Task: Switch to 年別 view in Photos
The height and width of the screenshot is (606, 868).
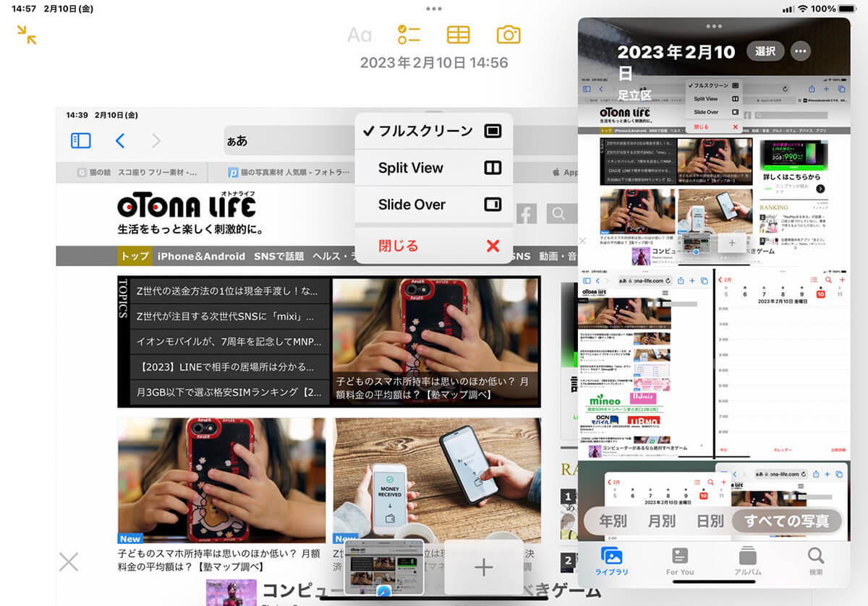Action: point(613,521)
